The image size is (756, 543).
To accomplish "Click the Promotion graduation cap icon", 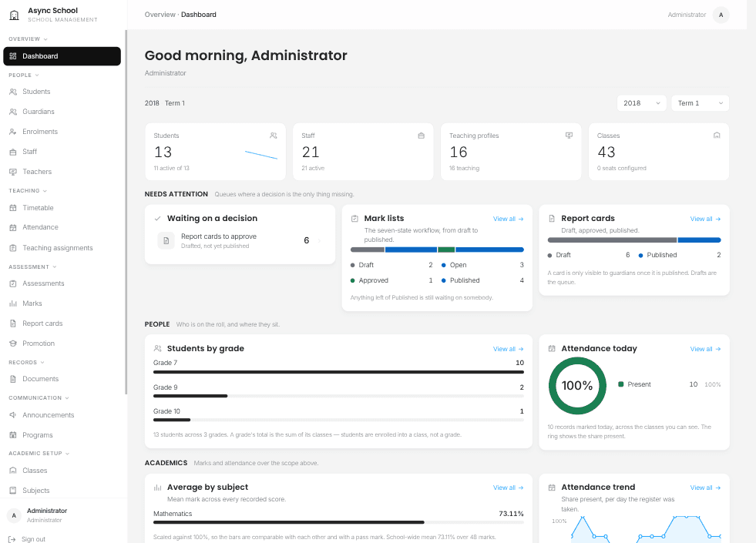I will click(13, 344).
